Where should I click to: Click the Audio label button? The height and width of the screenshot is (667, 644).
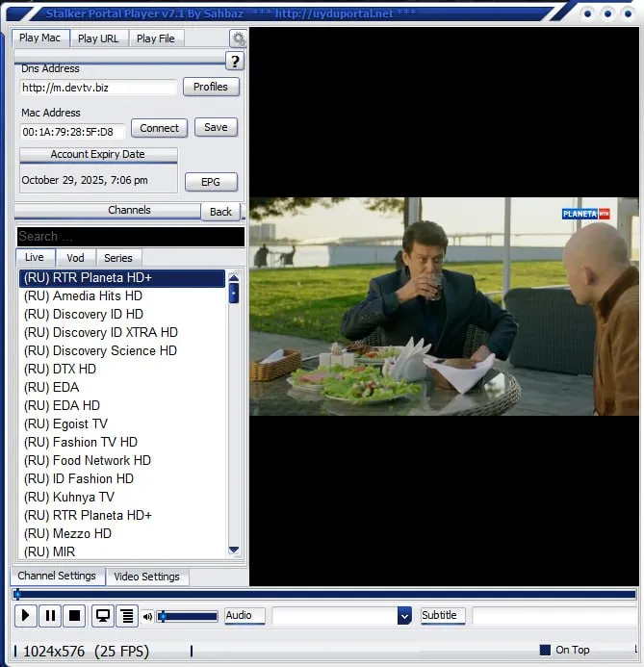[245, 616]
